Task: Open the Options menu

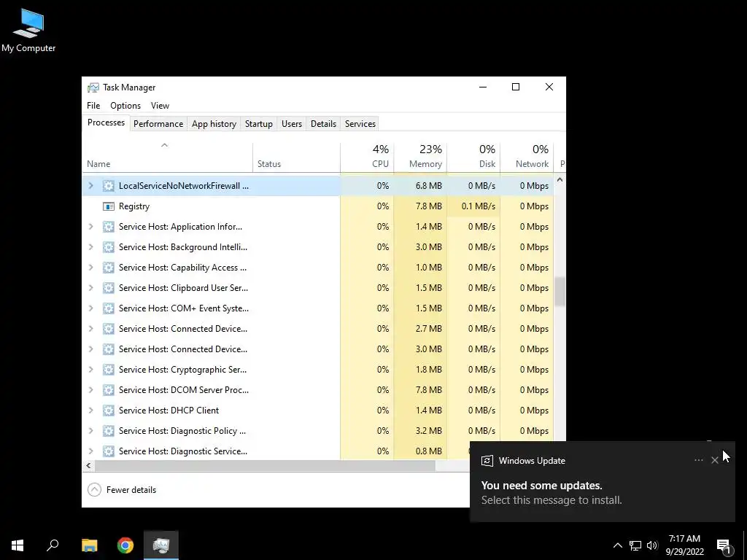Action: click(125, 106)
